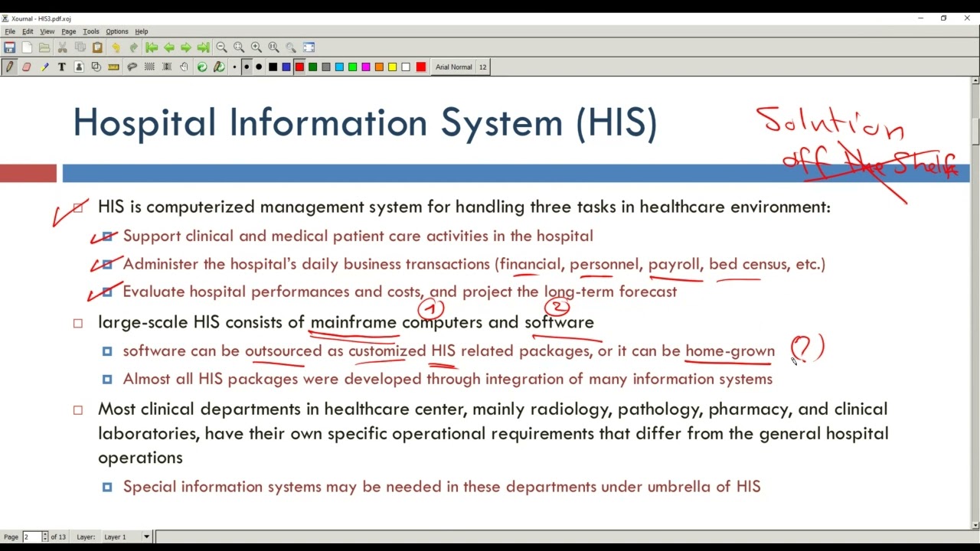Click the vertical scrollbar thumb
This screenshot has height=551, width=980.
point(975,130)
